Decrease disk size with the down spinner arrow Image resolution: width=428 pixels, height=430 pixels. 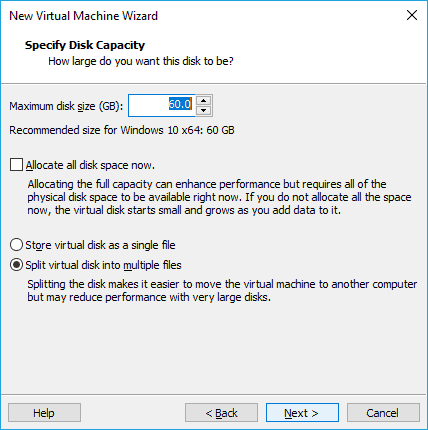(x=204, y=111)
